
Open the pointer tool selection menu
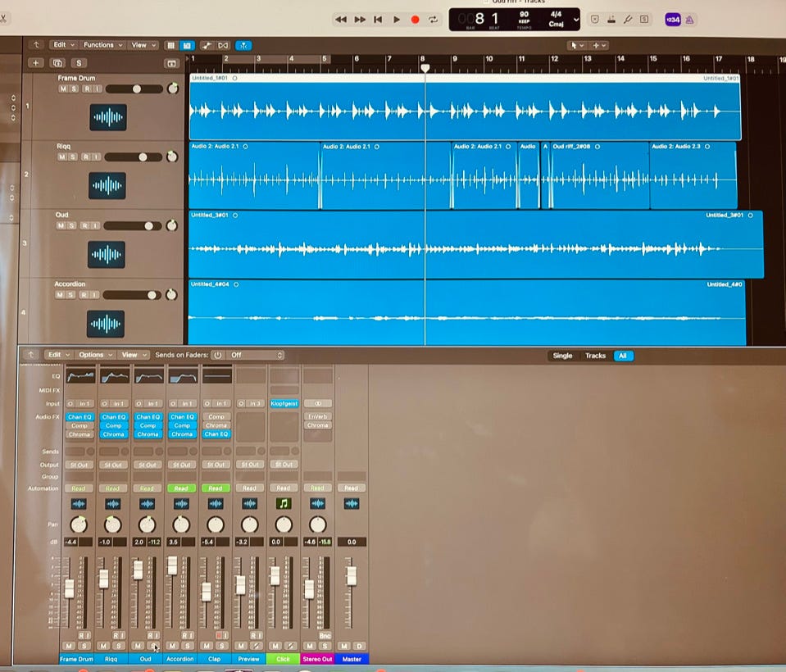click(x=577, y=46)
